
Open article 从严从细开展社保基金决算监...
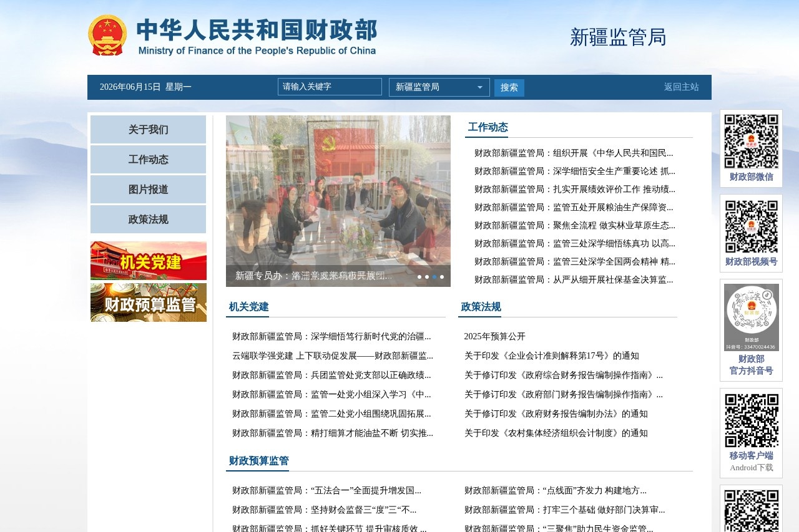(574, 280)
